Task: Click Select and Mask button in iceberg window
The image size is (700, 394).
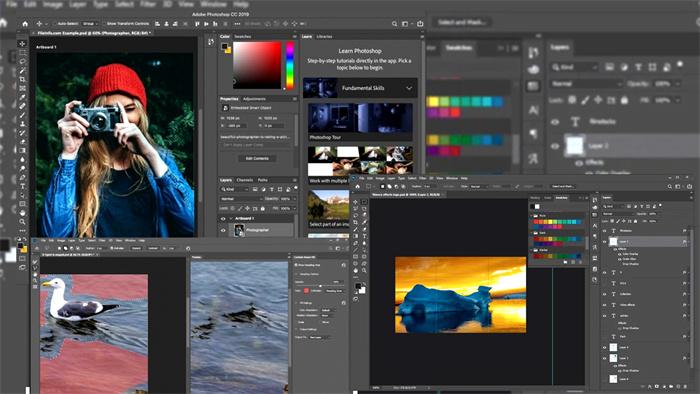Action: pyautogui.click(x=562, y=187)
